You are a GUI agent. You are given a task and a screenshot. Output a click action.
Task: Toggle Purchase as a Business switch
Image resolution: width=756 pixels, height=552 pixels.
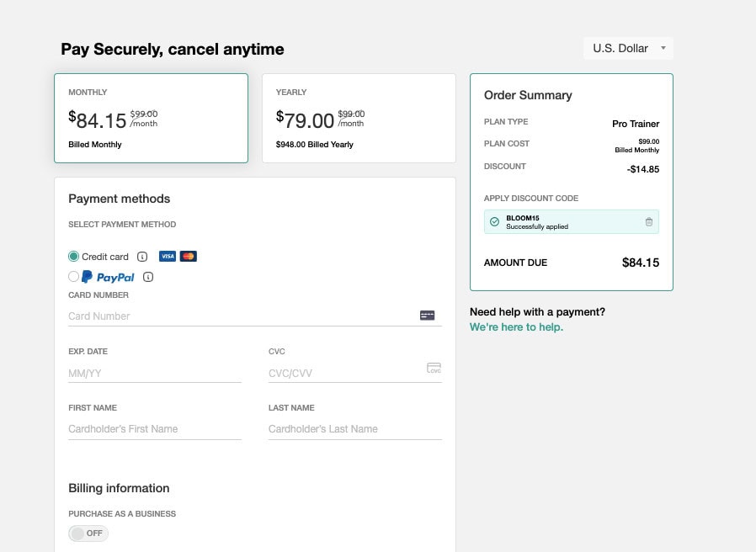point(88,533)
